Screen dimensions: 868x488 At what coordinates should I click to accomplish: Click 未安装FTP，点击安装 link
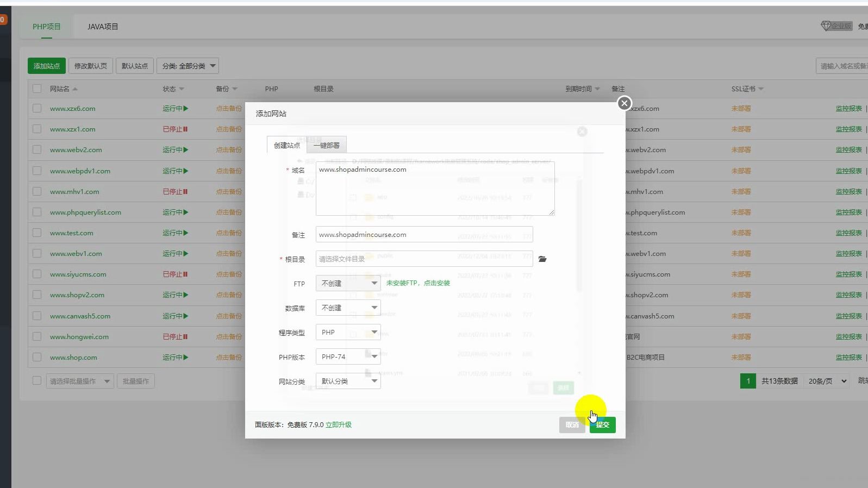(418, 283)
